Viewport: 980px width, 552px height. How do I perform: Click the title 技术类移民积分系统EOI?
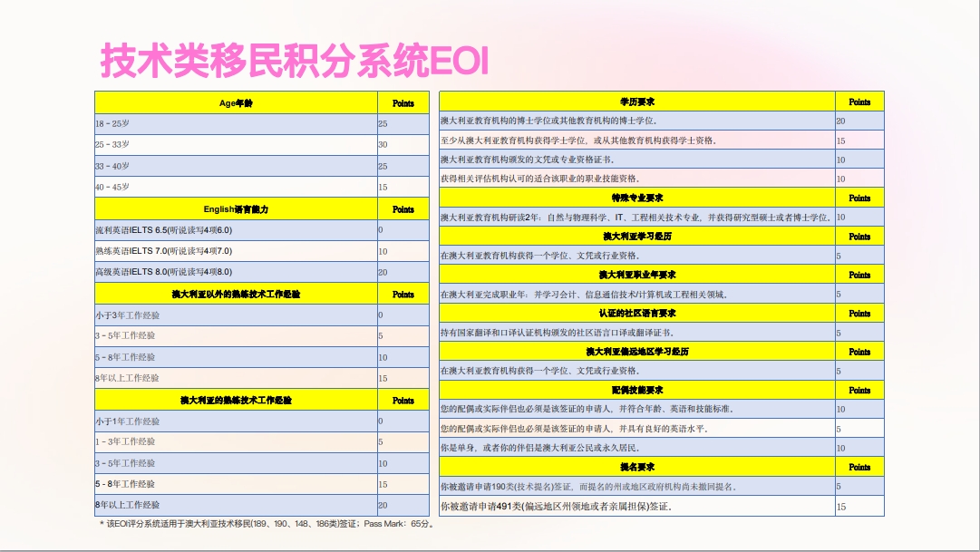[295, 60]
